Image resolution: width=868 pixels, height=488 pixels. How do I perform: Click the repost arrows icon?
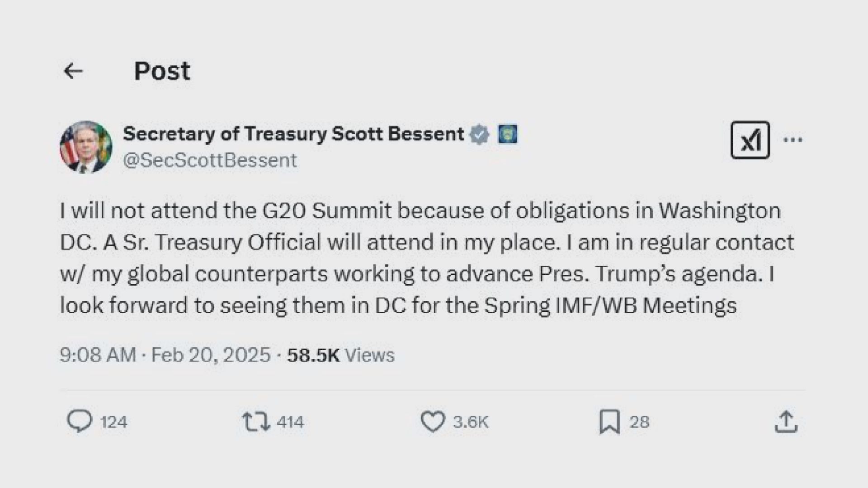click(x=256, y=422)
